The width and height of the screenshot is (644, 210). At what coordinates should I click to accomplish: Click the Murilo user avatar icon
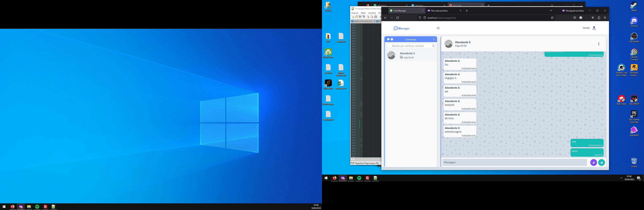[594, 28]
